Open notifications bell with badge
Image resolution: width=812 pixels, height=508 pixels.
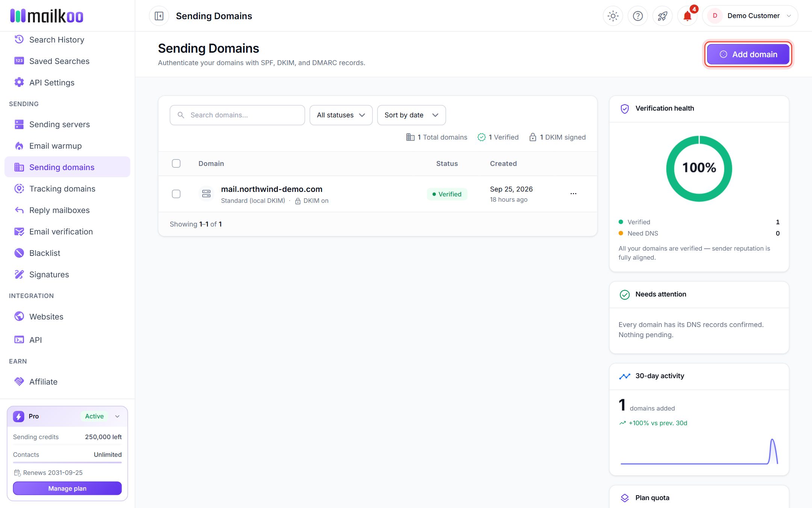pyautogui.click(x=688, y=16)
